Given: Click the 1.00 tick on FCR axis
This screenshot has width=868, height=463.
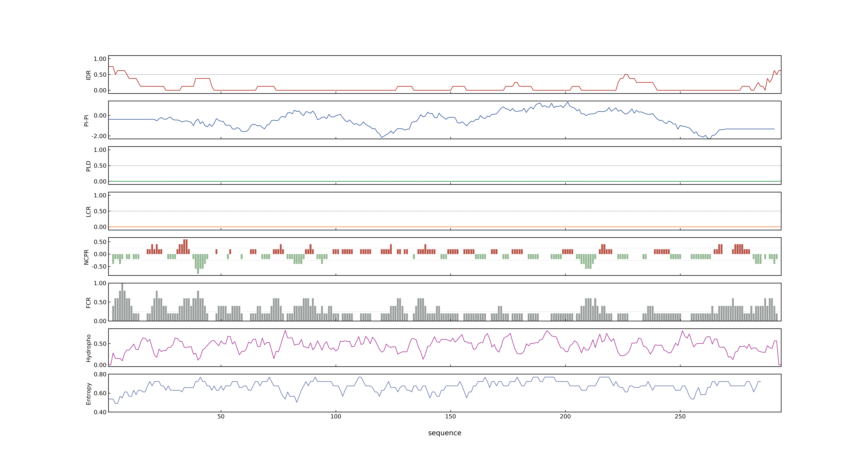Looking at the screenshot, I should (x=100, y=283).
